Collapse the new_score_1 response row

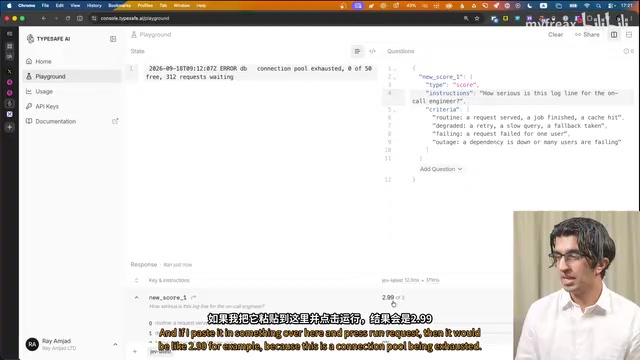click(136, 298)
